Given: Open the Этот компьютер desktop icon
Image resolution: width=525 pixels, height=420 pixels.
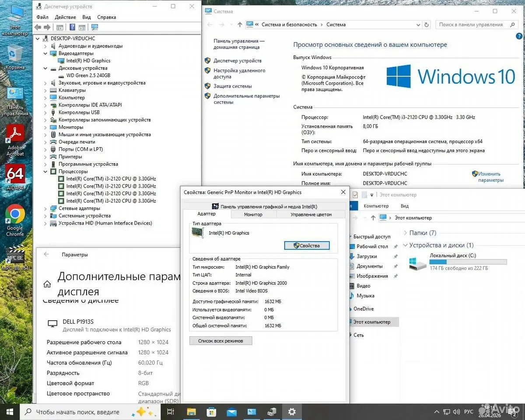Looking at the screenshot, I should click(14, 20).
